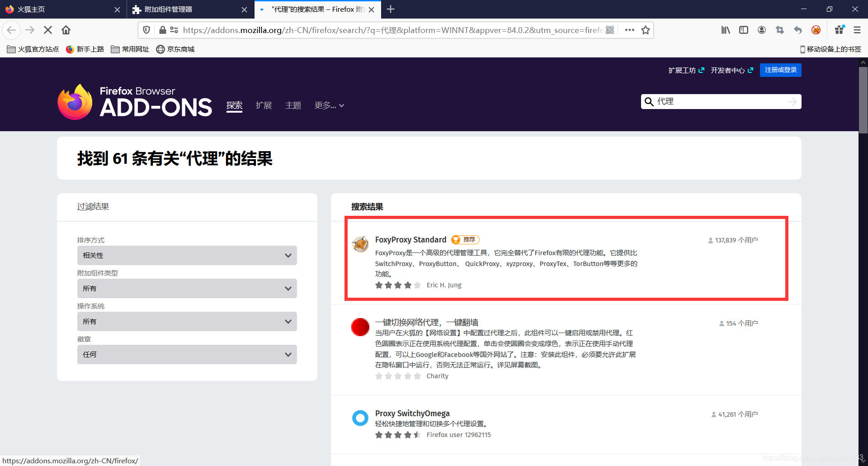Click the 41,261 个用户 count
This screenshot has height=466, width=868.
(x=735, y=414)
